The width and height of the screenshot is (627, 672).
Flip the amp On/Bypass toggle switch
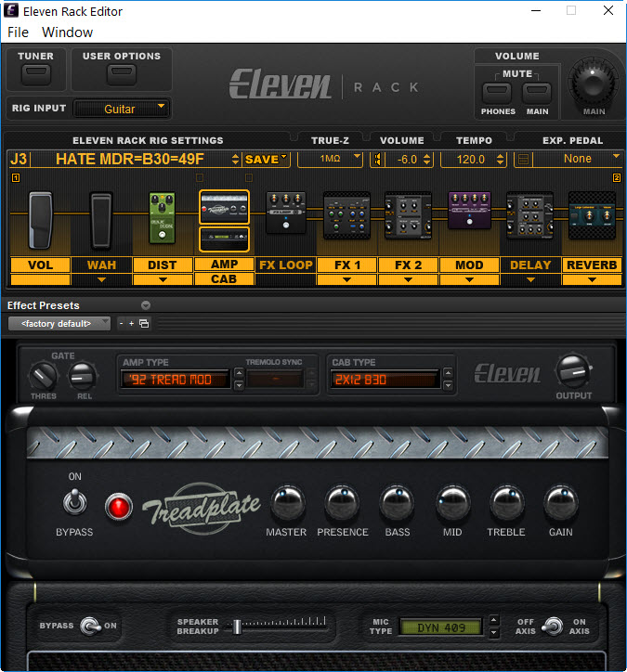click(74, 502)
